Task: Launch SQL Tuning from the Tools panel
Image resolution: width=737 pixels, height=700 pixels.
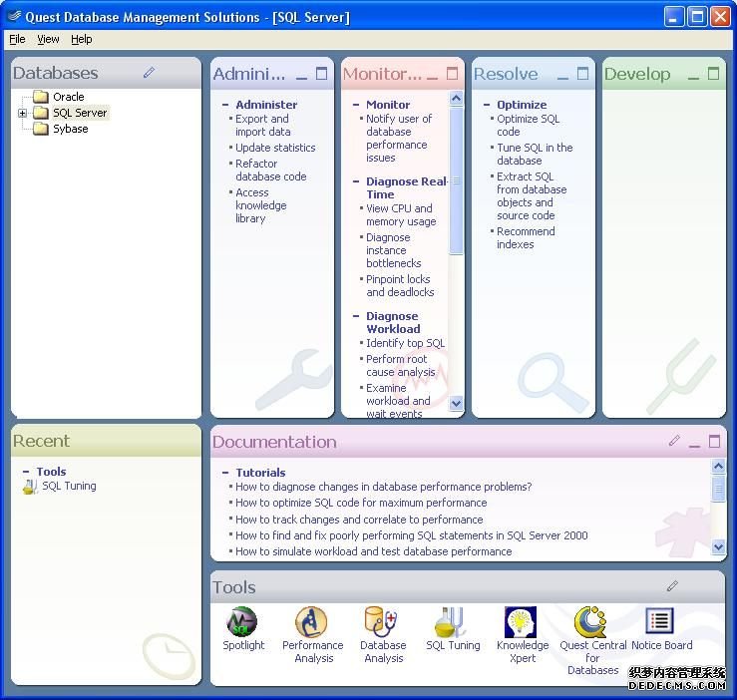Action: pos(452,623)
